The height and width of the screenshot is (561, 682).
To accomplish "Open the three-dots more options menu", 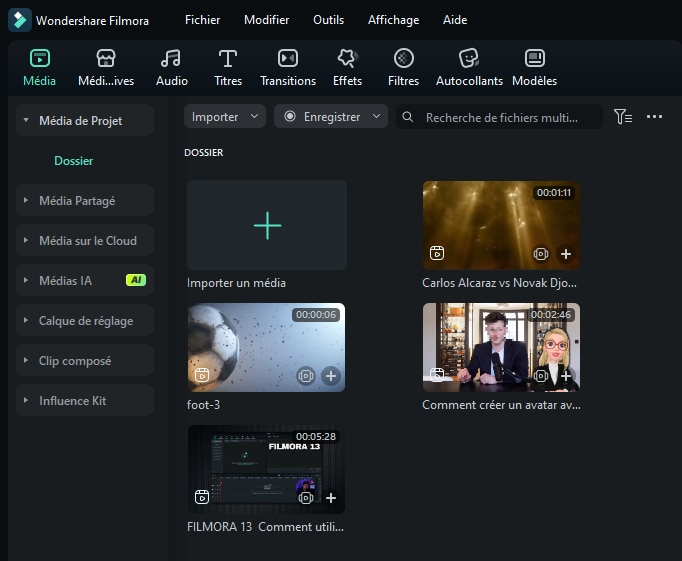I will 654,117.
